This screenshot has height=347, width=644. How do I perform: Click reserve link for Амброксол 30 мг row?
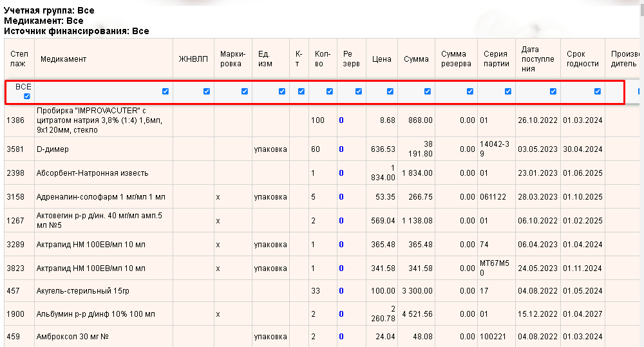(x=341, y=337)
